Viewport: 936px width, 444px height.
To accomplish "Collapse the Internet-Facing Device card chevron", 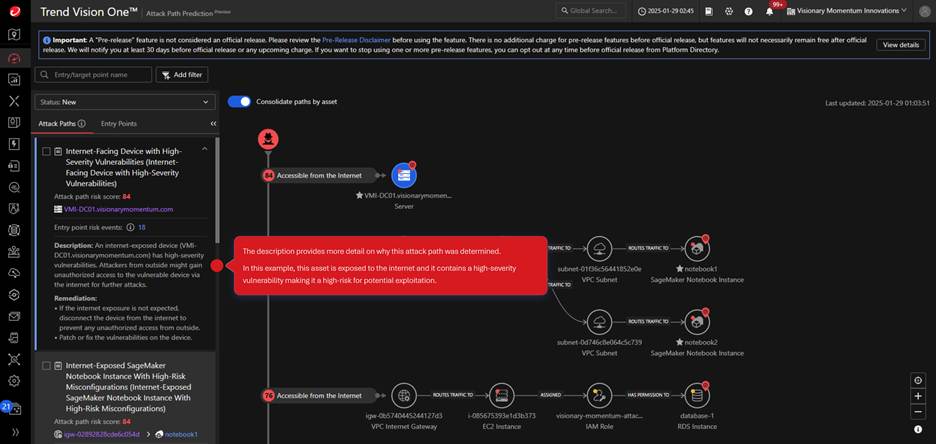I will [x=205, y=149].
